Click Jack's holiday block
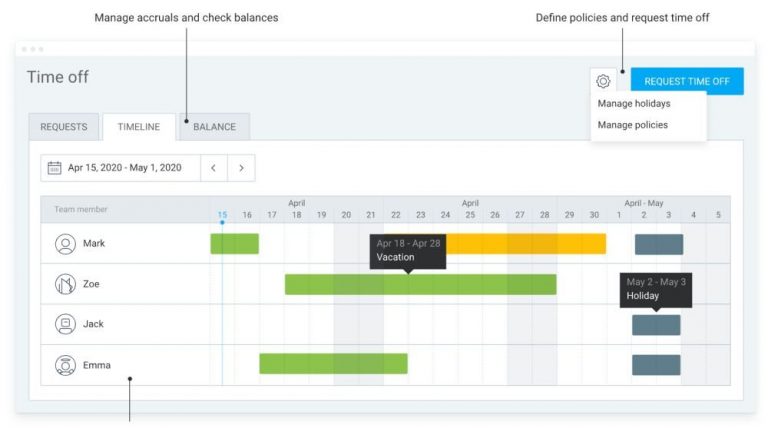This screenshot has height=428, width=768. click(x=656, y=325)
